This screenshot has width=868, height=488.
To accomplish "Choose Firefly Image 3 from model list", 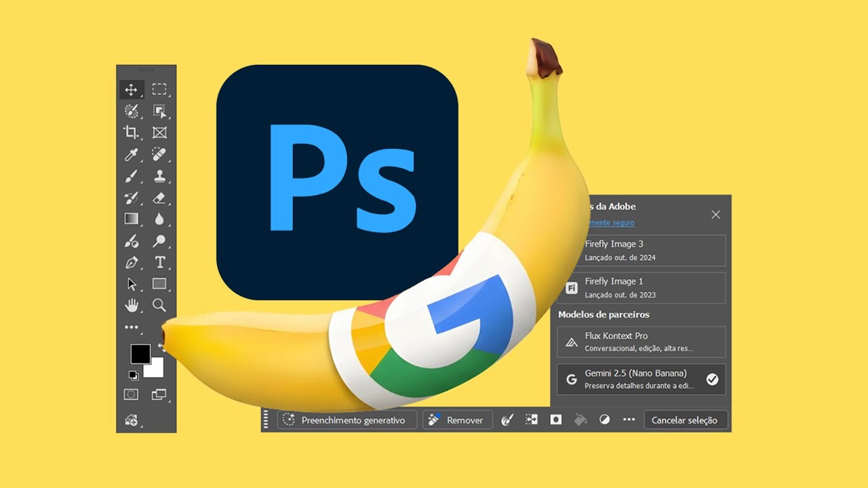I will coord(641,250).
